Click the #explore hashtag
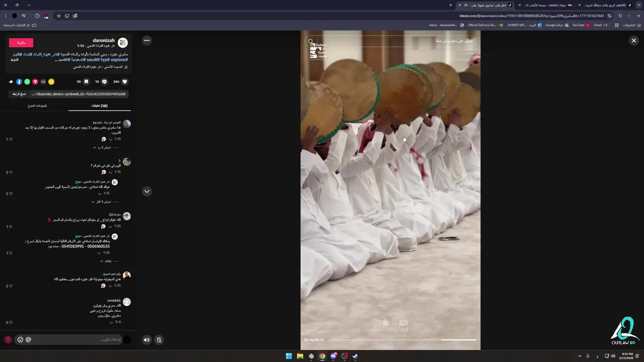The width and height of the screenshot is (644, 362). (x=119, y=60)
